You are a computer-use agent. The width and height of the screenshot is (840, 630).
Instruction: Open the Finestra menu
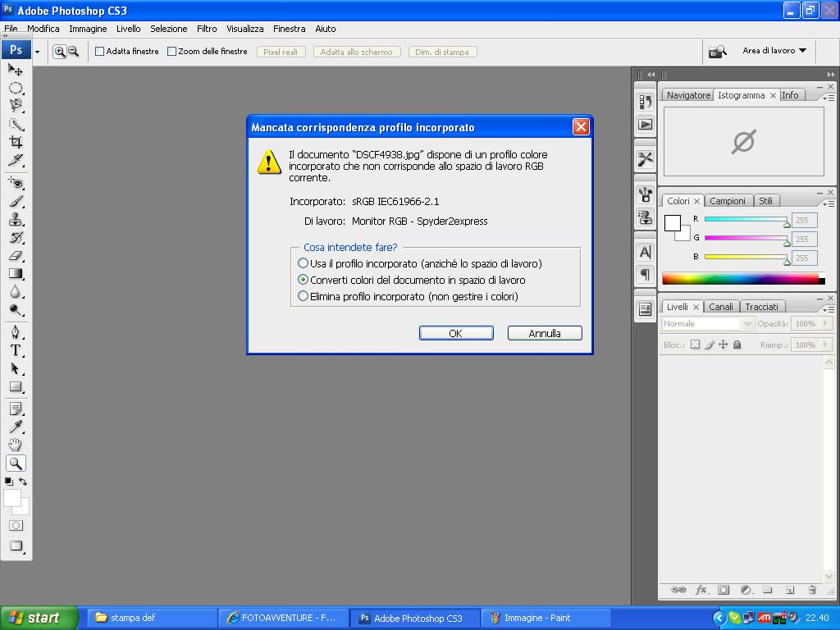coord(290,29)
